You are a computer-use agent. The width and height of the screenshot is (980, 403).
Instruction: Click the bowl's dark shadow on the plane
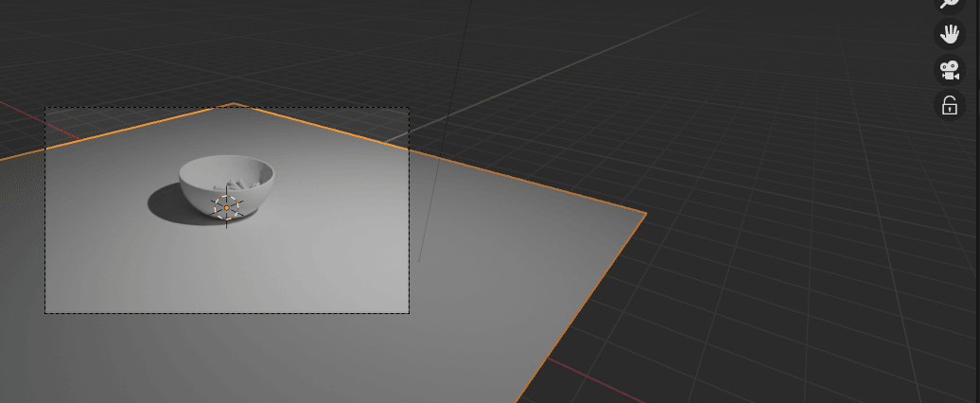166,205
